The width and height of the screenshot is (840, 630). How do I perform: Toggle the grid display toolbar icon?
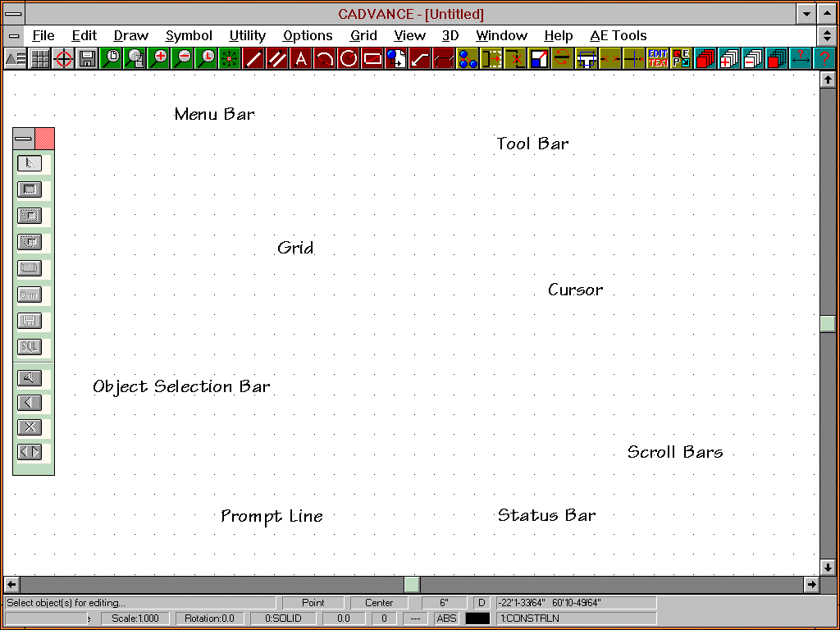[x=39, y=58]
